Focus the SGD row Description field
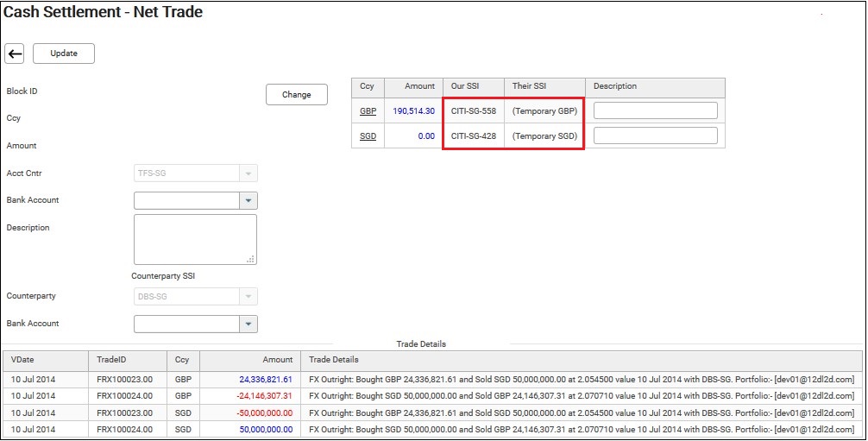This screenshot has height=441, width=868. 655,135
